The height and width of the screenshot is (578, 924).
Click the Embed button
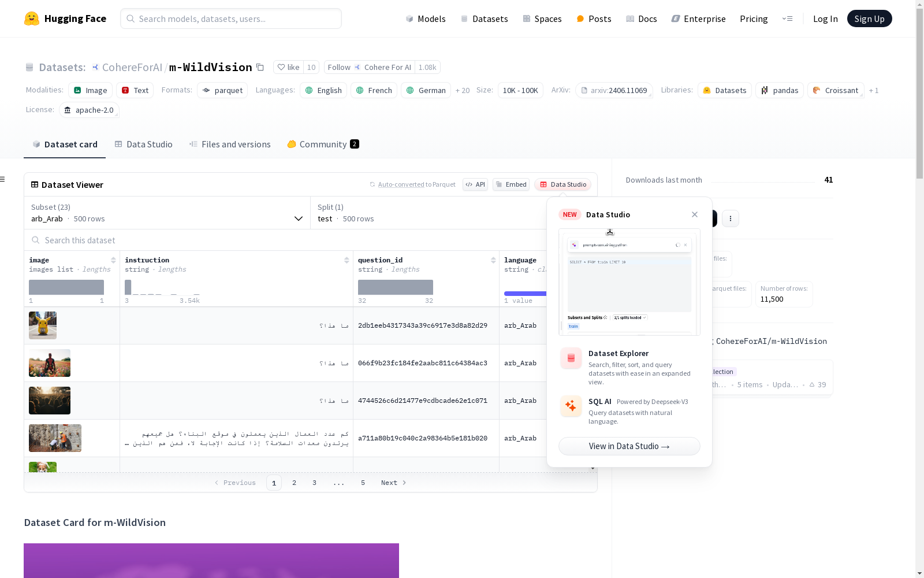[511, 184]
